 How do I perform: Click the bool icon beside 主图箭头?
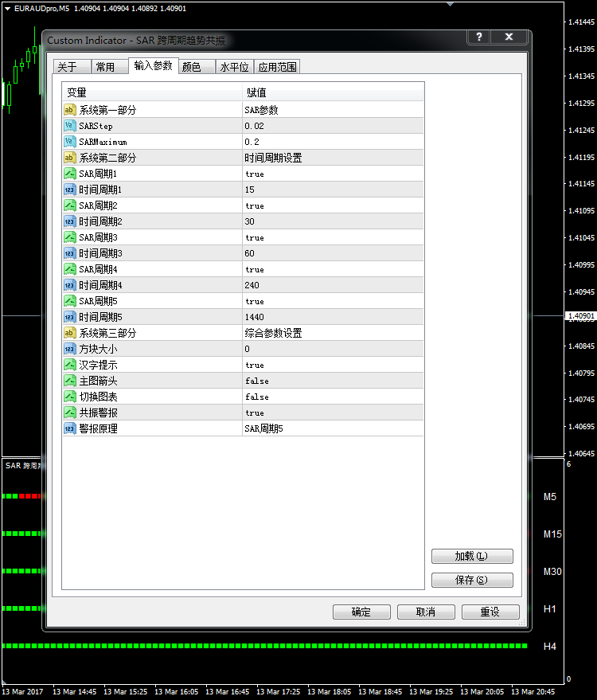[69, 381]
